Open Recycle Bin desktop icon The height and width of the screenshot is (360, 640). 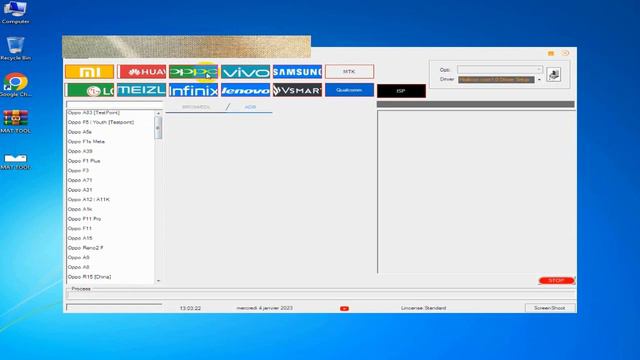click(x=16, y=49)
